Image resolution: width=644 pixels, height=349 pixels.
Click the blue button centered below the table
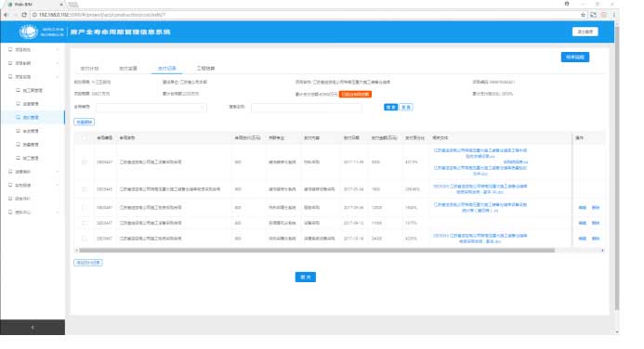click(x=305, y=278)
